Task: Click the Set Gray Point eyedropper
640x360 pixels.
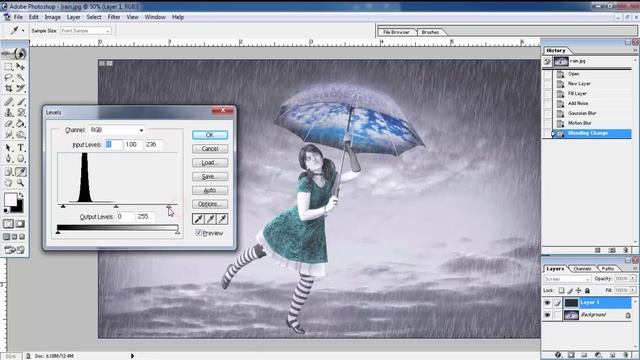Action: click(210, 219)
